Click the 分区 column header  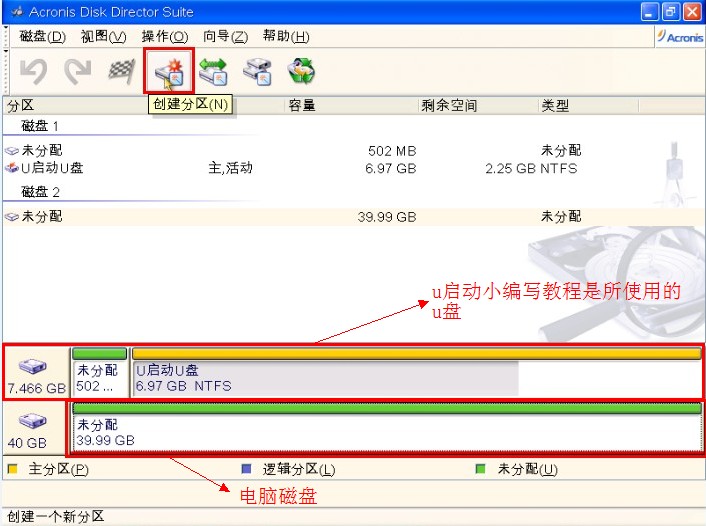pos(21,106)
